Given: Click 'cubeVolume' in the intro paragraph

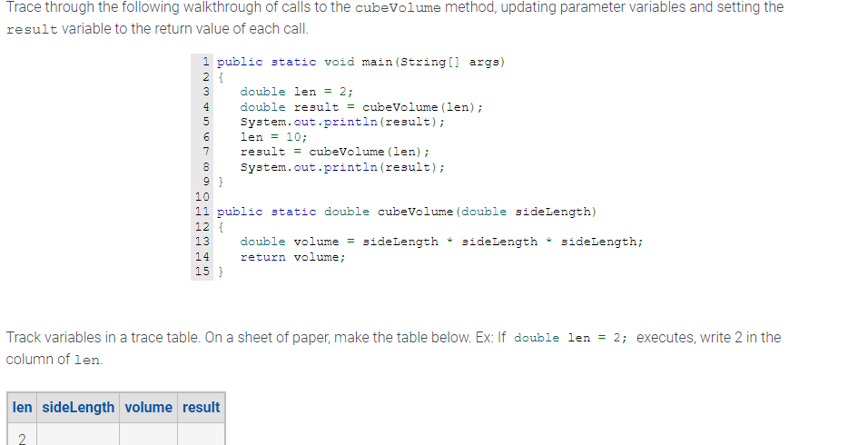Looking at the screenshot, I should point(398,8).
